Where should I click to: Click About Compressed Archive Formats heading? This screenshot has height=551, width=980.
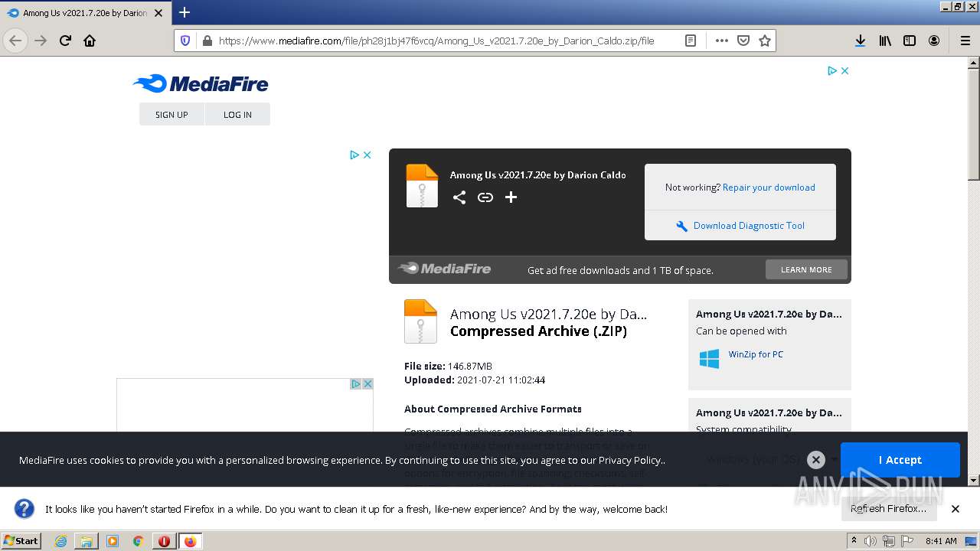tap(493, 409)
